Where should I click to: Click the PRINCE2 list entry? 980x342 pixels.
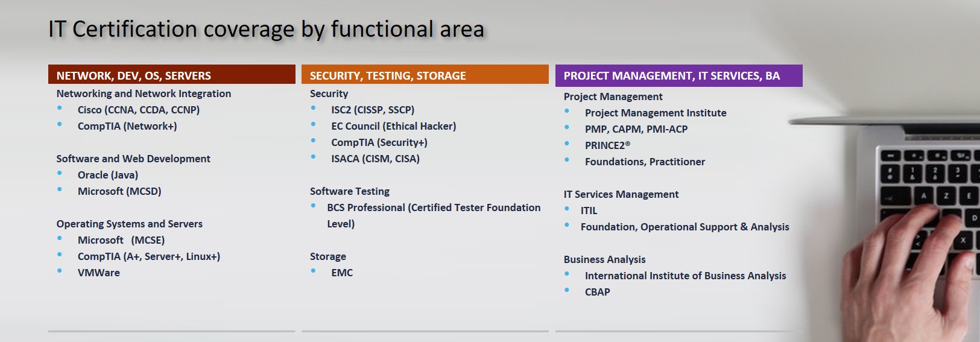coord(607,145)
